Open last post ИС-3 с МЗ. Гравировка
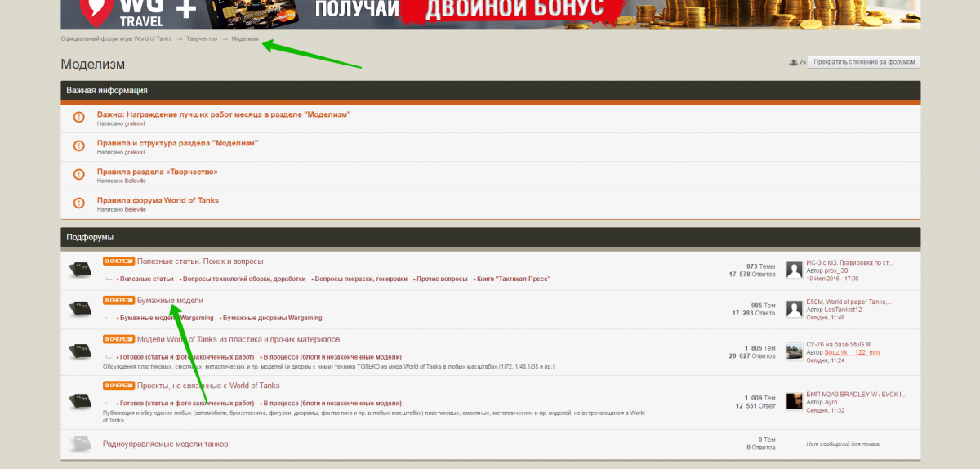This screenshot has height=469, width=980. (849, 263)
